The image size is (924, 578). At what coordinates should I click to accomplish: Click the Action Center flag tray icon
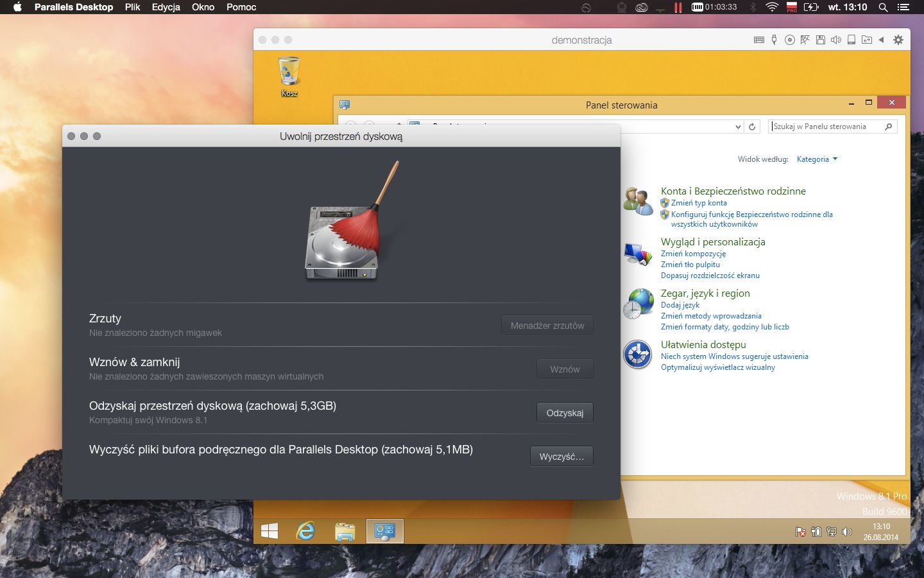800,532
